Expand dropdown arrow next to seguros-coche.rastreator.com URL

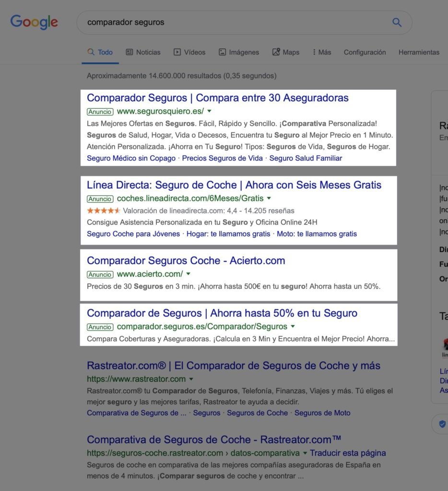tap(305, 453)
